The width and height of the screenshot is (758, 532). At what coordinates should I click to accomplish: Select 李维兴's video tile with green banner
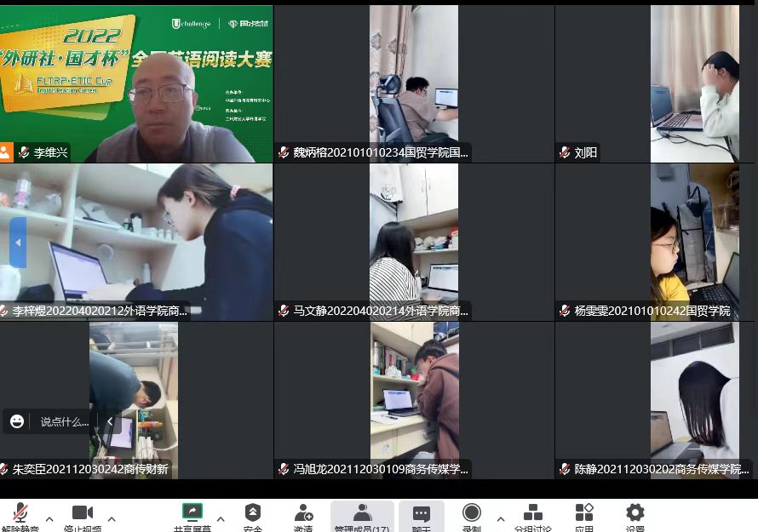[136, 83]
